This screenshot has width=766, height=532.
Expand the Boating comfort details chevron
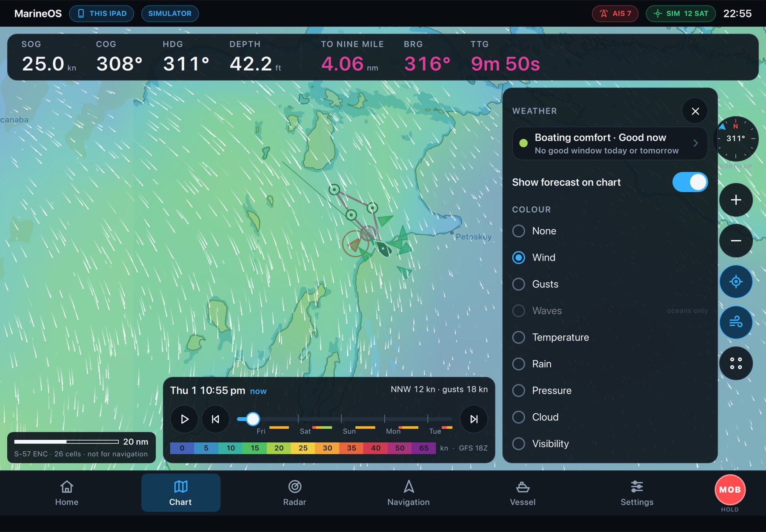click(x=695, y=143)
